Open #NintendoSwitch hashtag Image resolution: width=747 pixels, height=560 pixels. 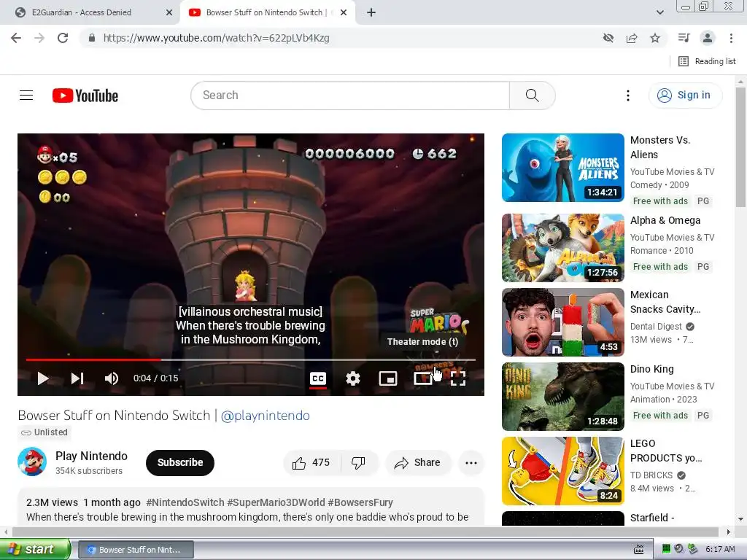185,502
